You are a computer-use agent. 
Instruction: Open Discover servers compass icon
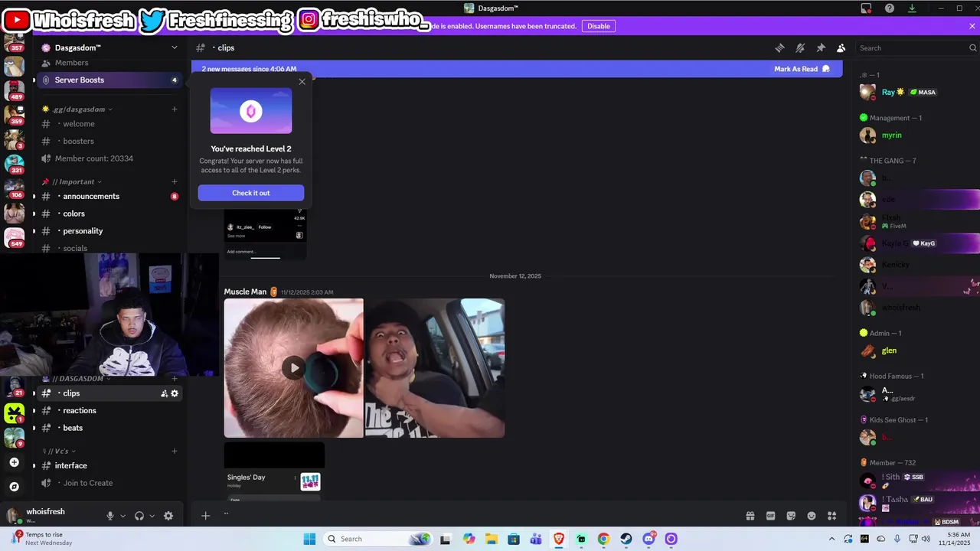tap(15, 487)
